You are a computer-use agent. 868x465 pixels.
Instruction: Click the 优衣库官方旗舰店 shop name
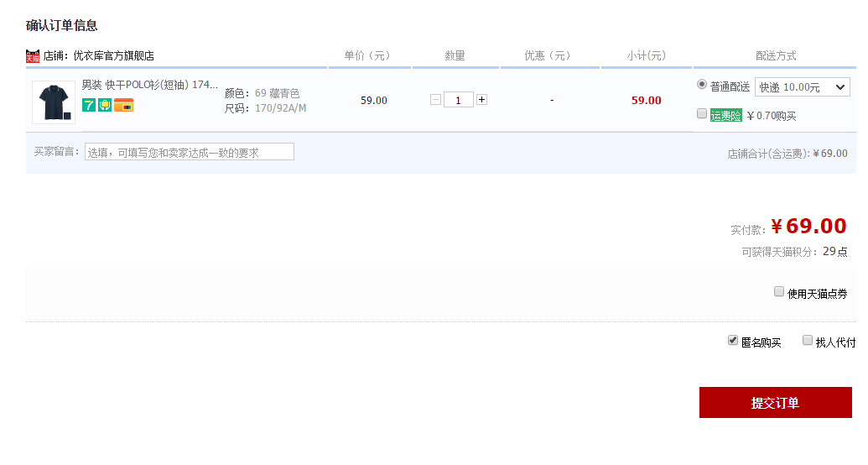113,56
